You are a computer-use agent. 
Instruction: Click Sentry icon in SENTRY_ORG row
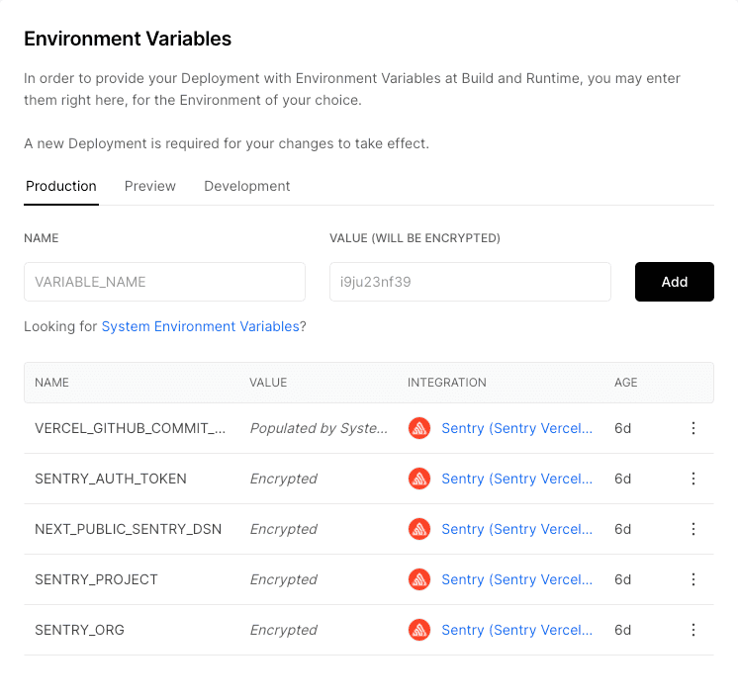419,630
